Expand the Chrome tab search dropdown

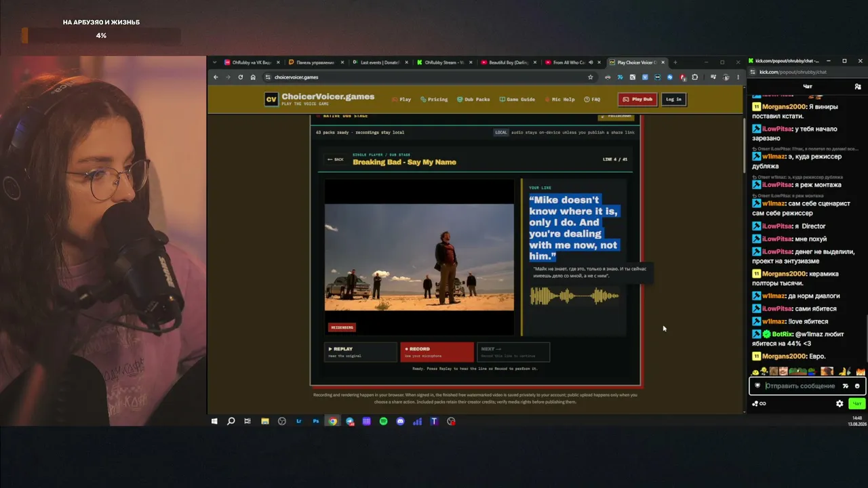click(215, 62)
